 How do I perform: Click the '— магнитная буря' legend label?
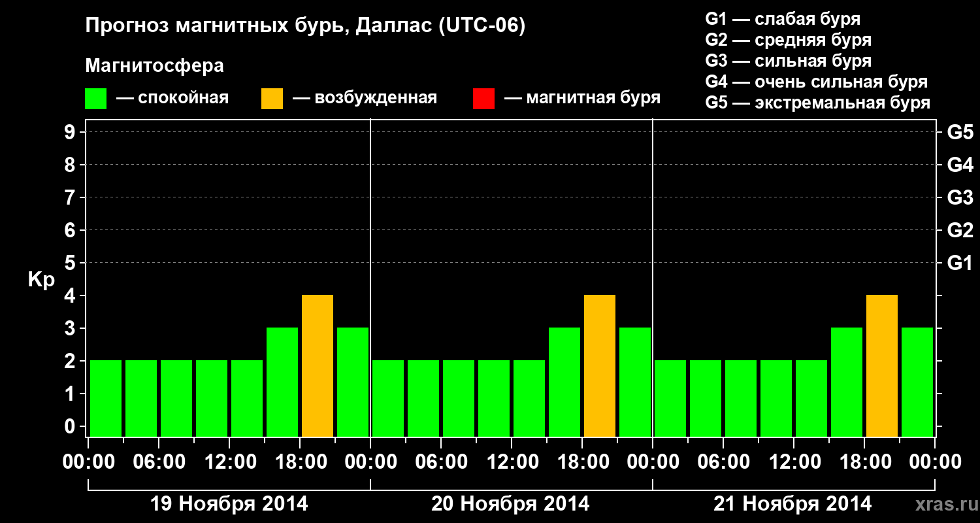click(x=583, y=98)
